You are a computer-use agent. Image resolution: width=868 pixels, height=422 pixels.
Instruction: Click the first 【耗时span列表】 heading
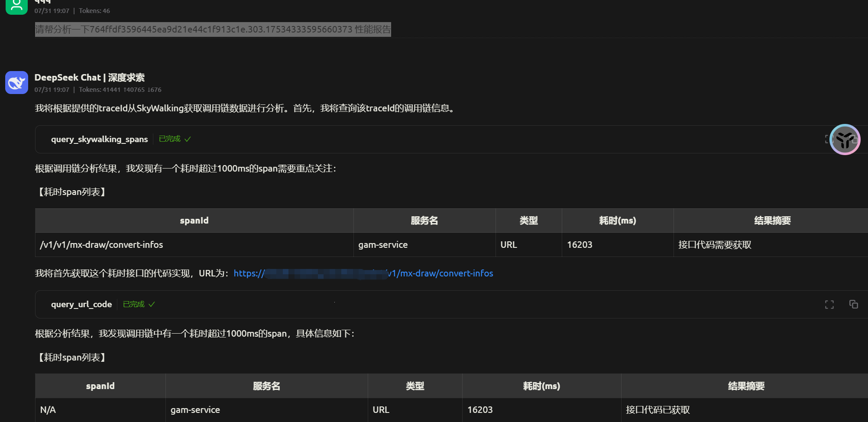(71, 192)
